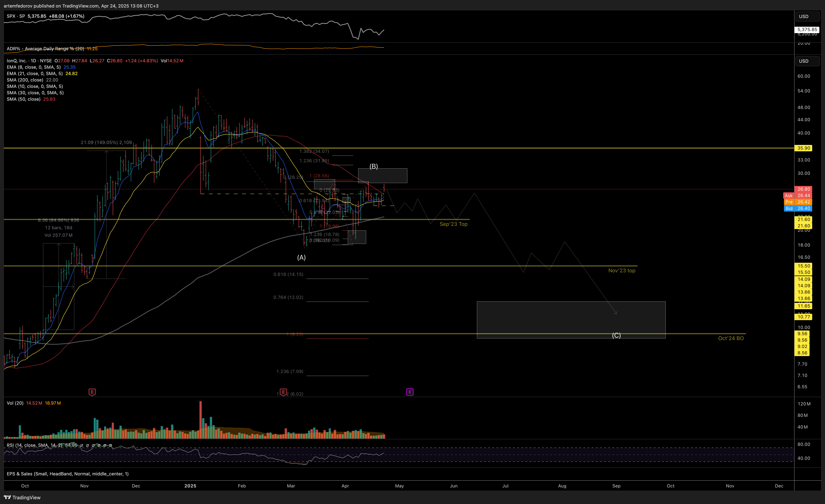The width and height of the screenshot is (825, 504).
Task: Click the 35.90 yellow price label
Action: [804, 148]
